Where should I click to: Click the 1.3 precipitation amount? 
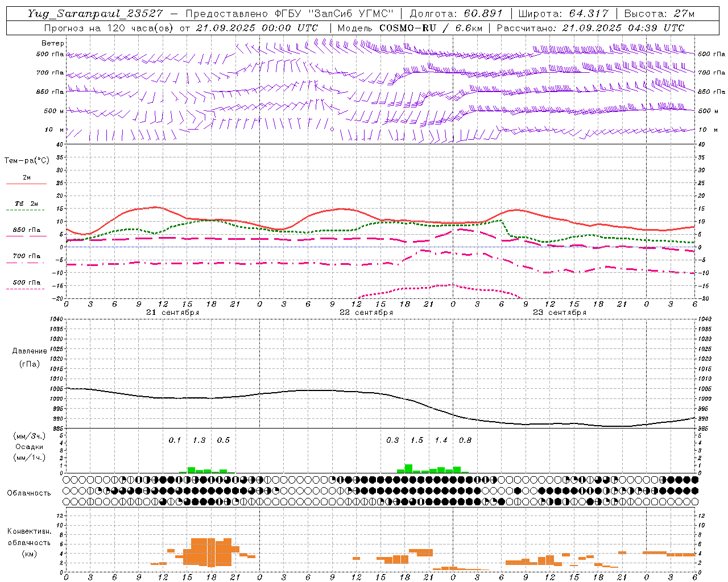click(199, 440)
